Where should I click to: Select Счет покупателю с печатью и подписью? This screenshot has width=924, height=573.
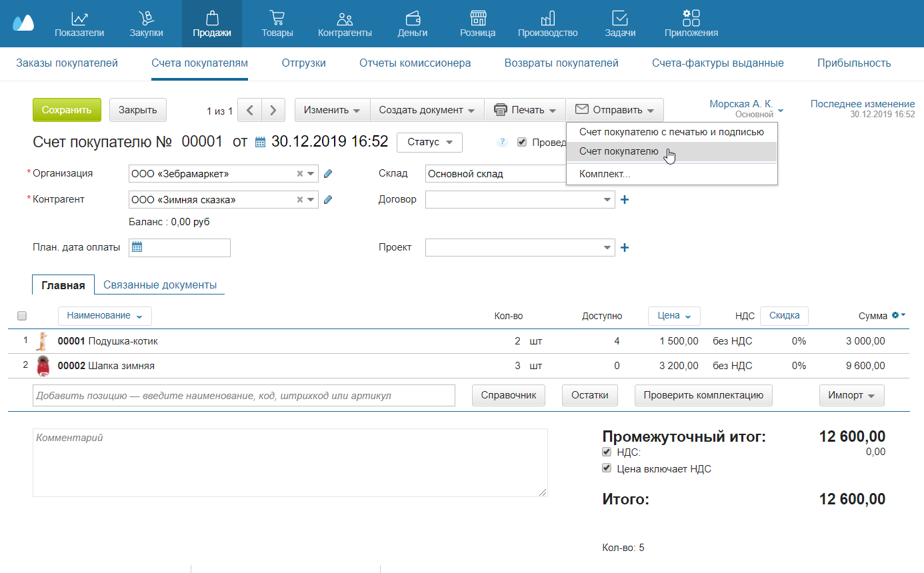tap(671, 132)
